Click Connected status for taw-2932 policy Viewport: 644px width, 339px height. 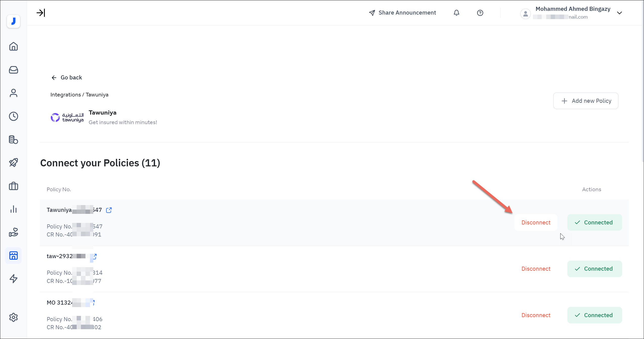594,269
